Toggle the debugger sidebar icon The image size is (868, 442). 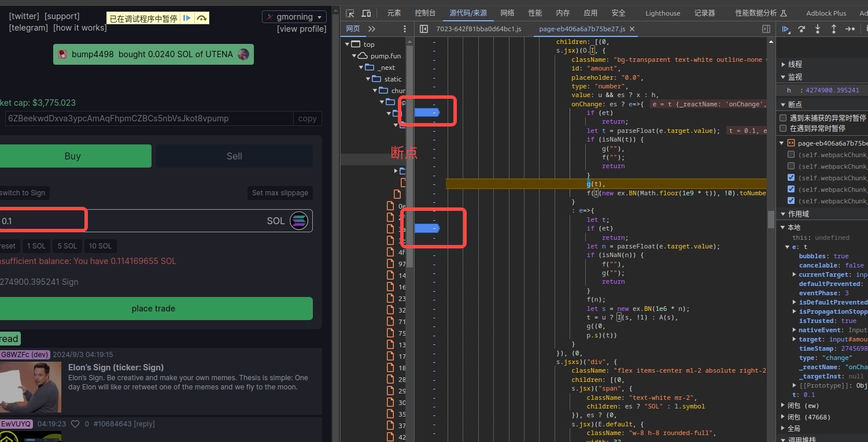point(766,29)
